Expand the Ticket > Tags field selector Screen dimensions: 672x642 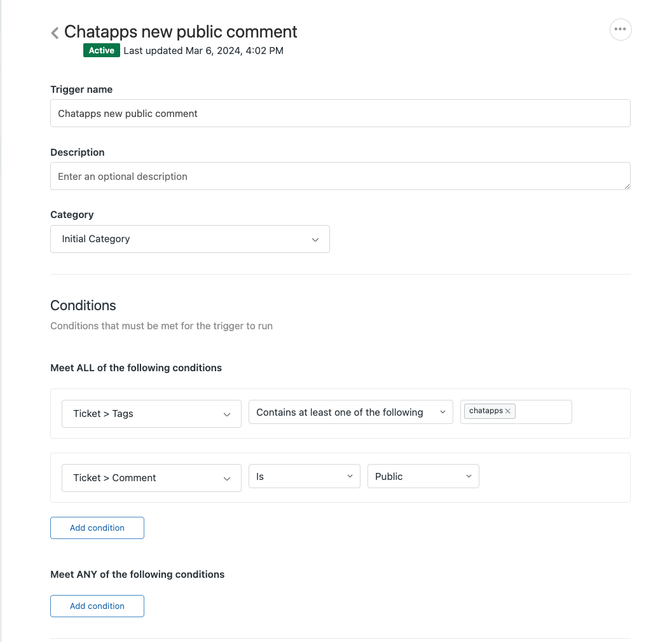(x=151, y=414)
